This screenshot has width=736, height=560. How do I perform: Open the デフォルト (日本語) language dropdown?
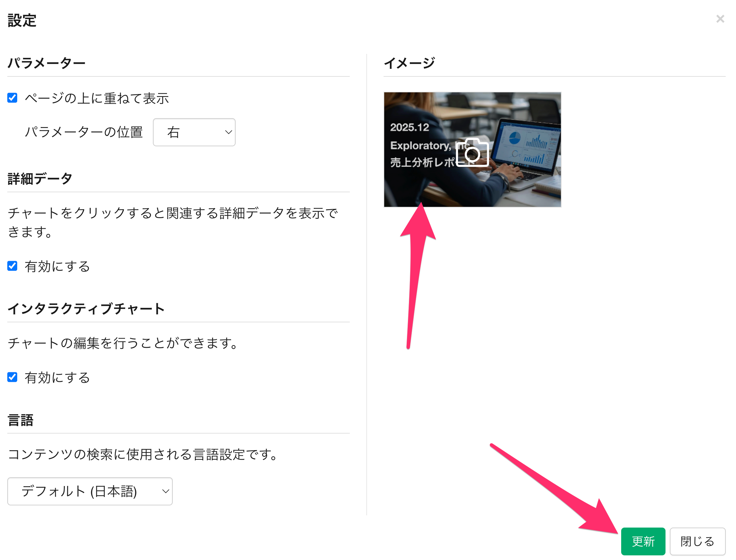(90, 491)
